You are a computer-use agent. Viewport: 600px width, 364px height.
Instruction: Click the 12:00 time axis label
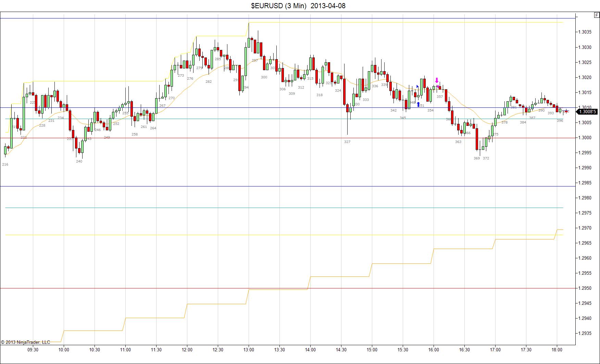click(x=187, y=350)
